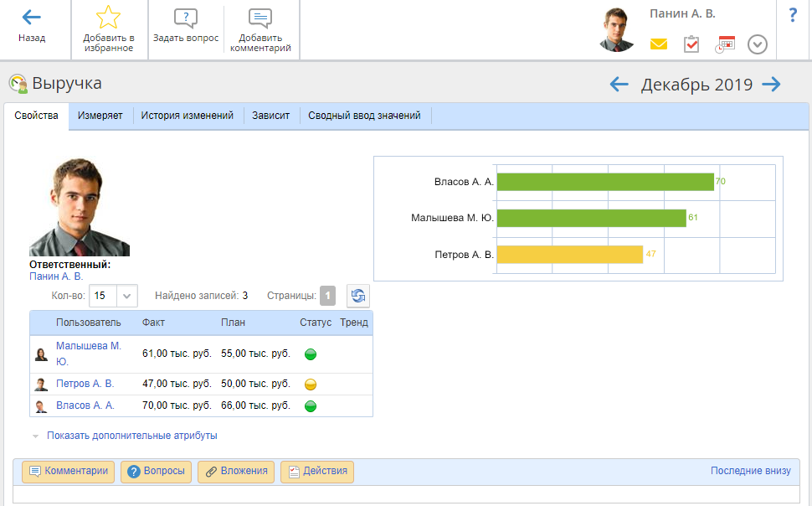This screenshot has height=506, width=812.
Task: Click the Back arrow icon
Action: [32, 18]
